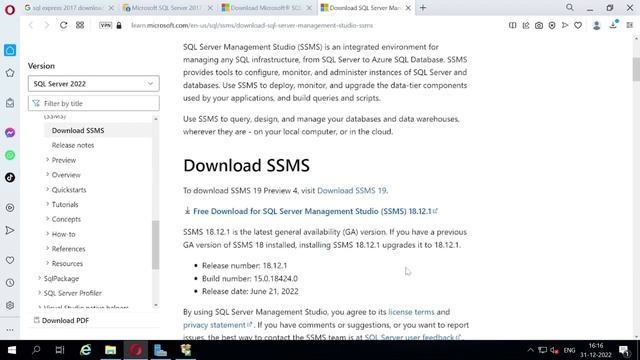
Task: Open the notification center icon
Action: tap(624, 350)
